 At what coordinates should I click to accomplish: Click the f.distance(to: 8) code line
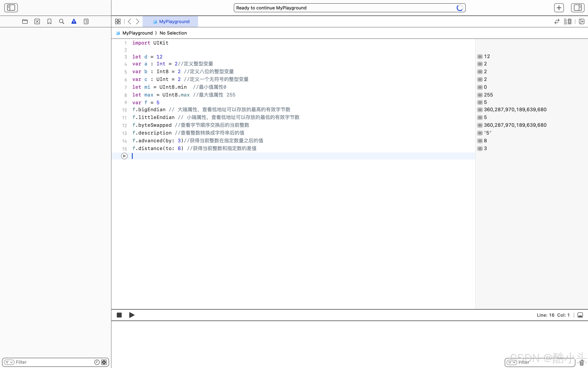coord(194,148)
